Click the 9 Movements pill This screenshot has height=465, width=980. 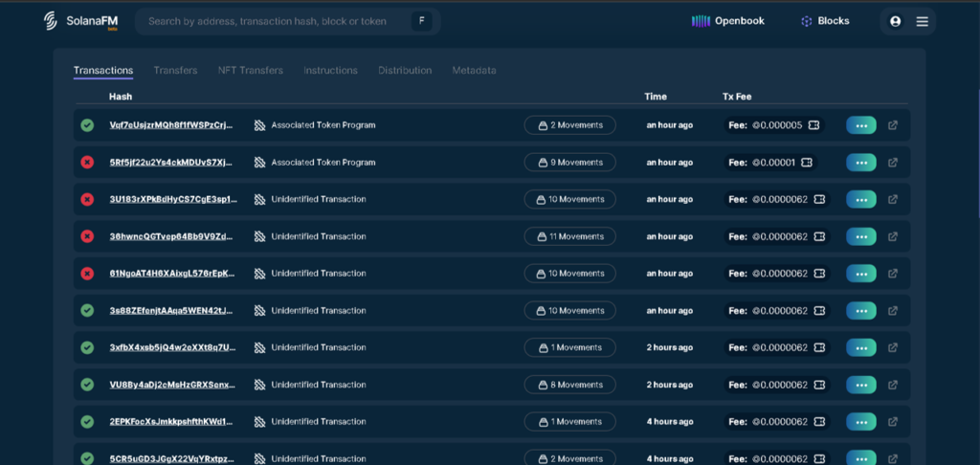tap(570, 163)
